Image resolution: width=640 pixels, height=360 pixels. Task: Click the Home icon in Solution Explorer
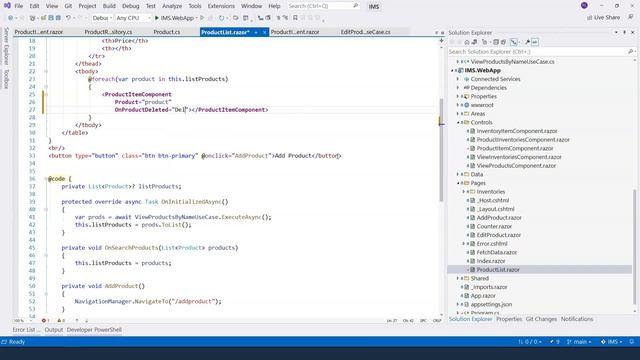point(467,42)
